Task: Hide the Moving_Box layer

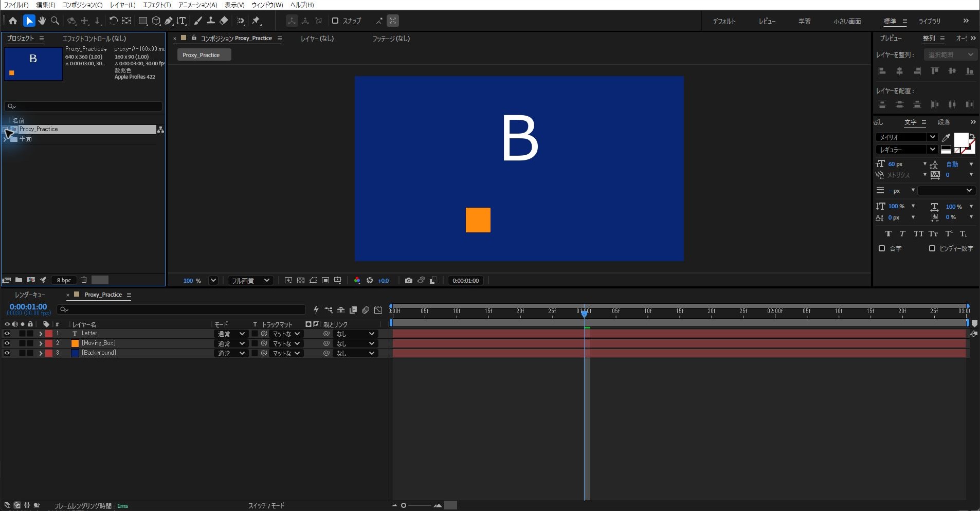Action: coord(7,343)
